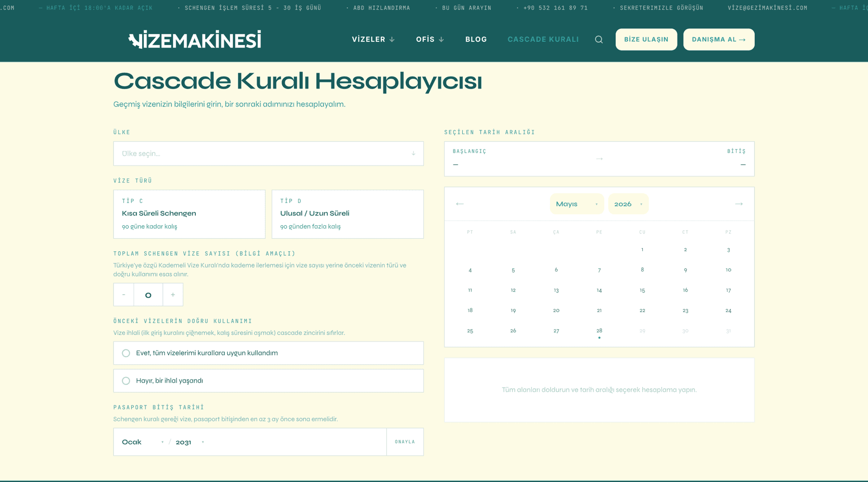
Task: Pick May 3 in calendar
Action: point(729,250)
